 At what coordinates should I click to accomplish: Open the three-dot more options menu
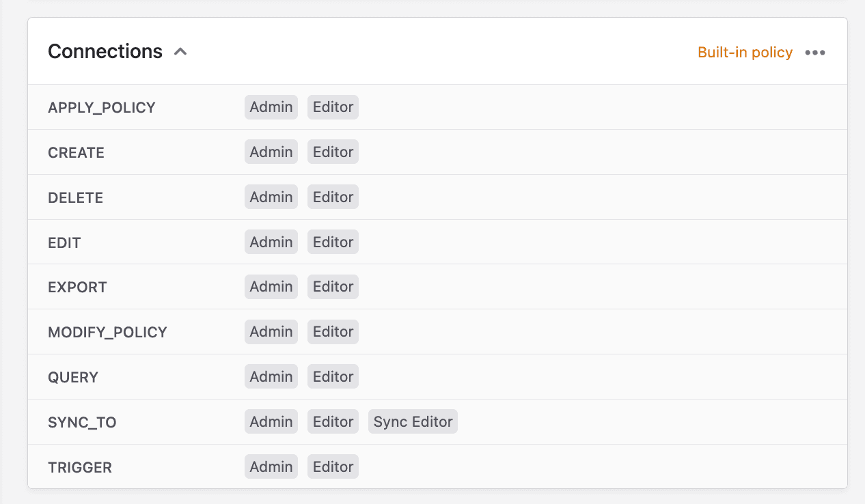pyautogui.click(x=815, y=53)
